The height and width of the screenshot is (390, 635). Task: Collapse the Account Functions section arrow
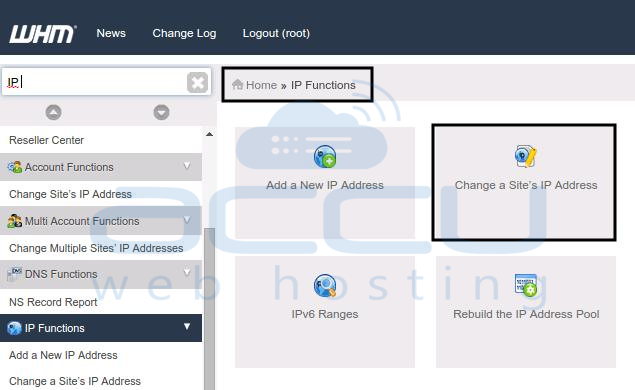click(x=187, y=166)
